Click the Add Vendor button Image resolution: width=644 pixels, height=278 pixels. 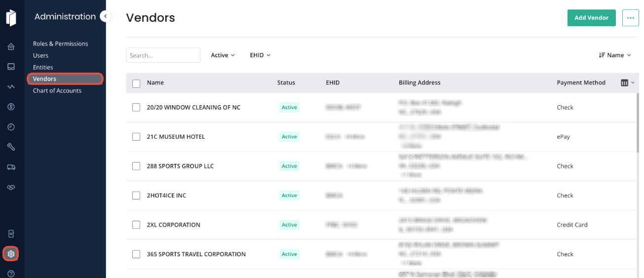tap(591, 18)
